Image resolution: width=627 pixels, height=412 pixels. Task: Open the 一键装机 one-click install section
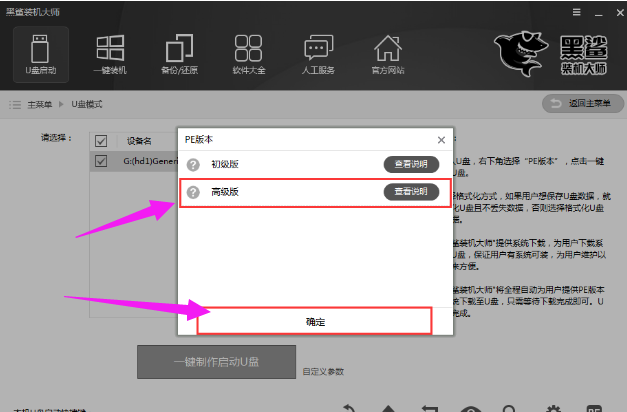pyautogui.click(x=109, y=55)
